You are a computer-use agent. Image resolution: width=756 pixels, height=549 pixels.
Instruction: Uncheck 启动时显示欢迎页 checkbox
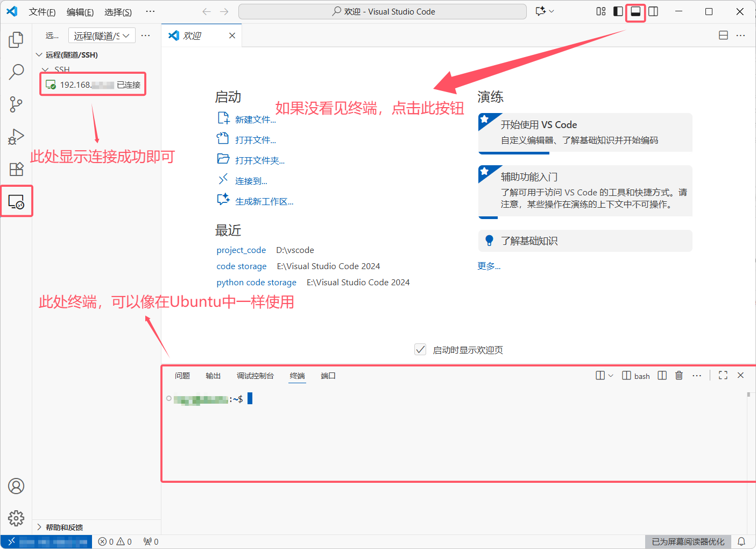(420, 349)
